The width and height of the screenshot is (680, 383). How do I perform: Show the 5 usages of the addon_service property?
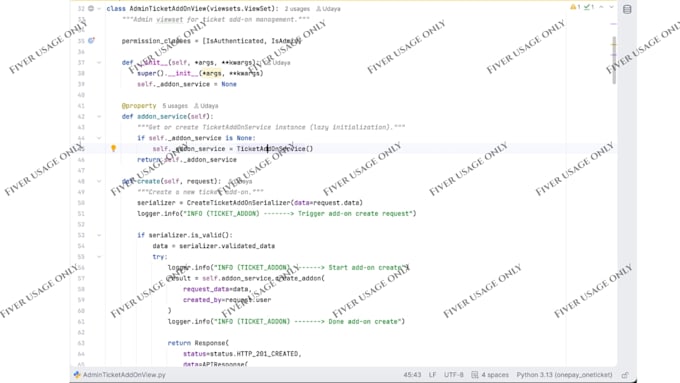pyautogui.click(x=175, y=106)
